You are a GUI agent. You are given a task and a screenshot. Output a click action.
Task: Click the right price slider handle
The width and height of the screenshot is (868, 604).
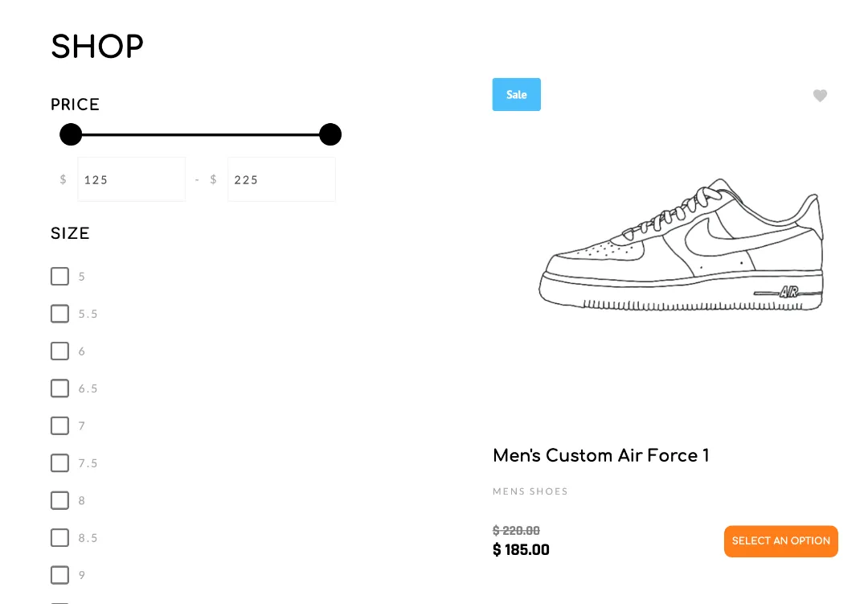click(x=330, y=134)
